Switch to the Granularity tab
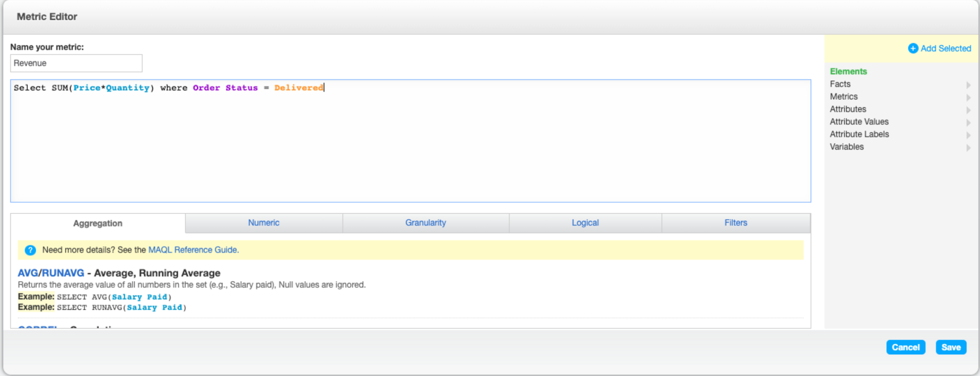 pos(425,223)
